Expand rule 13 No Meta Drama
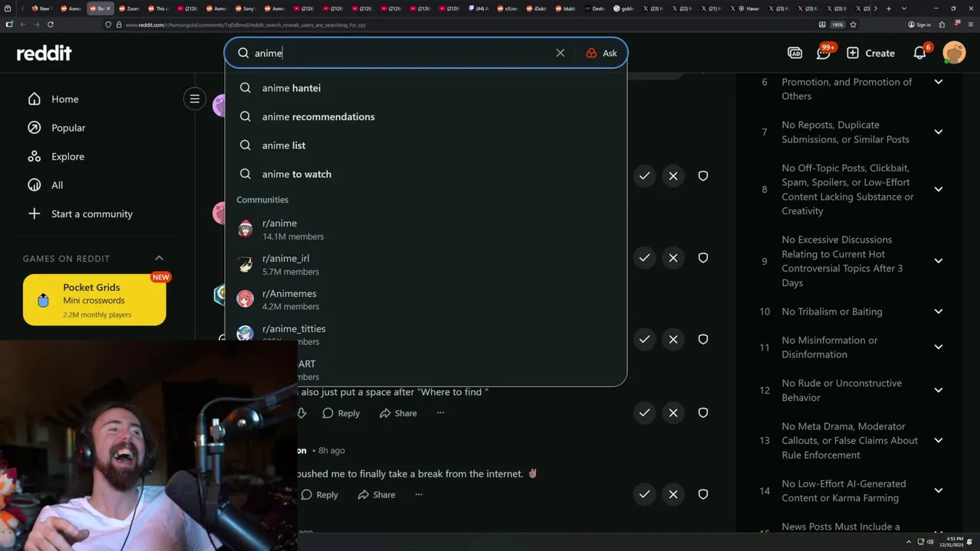 [x=939, y=440]
